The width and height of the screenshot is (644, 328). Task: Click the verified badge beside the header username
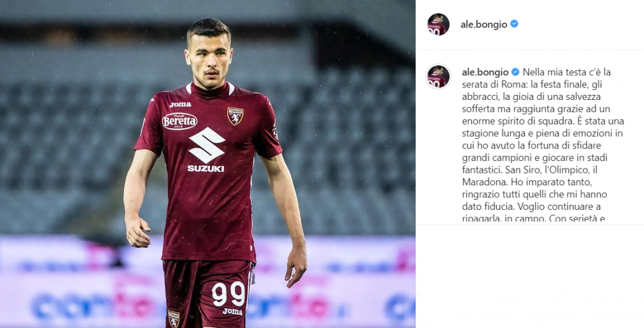tap(514, 24)
